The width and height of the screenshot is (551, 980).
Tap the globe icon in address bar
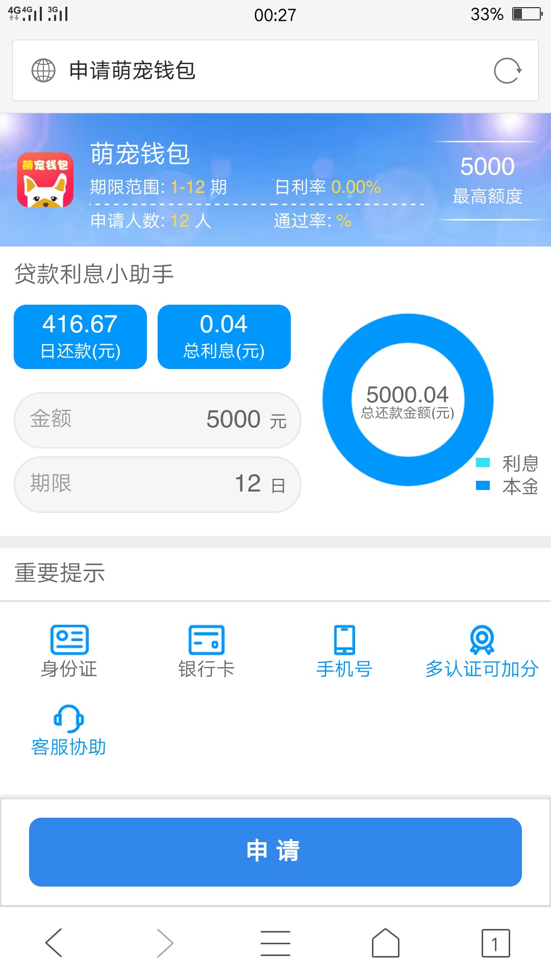coord(43,70)
